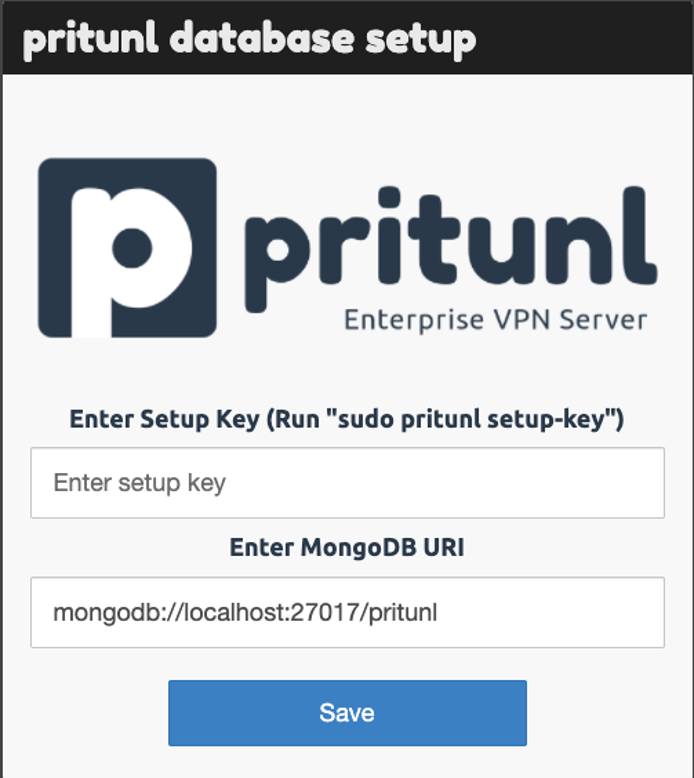Image resolution: width=694 pixels, height=778 pixels.
Task: Click the word "pritunl" in header title
Action: [90, 38]
